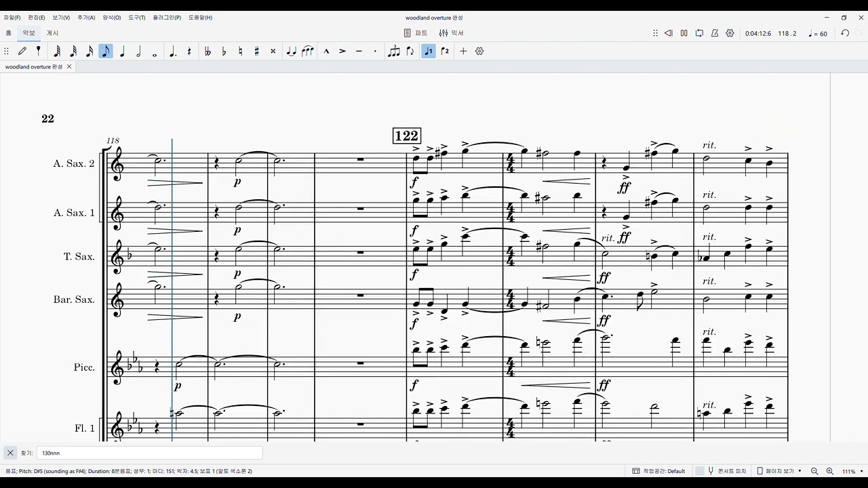This screenshot has height=488, width=868.
Task: Switch to voice 2
Action: click(x=445, y=51)
